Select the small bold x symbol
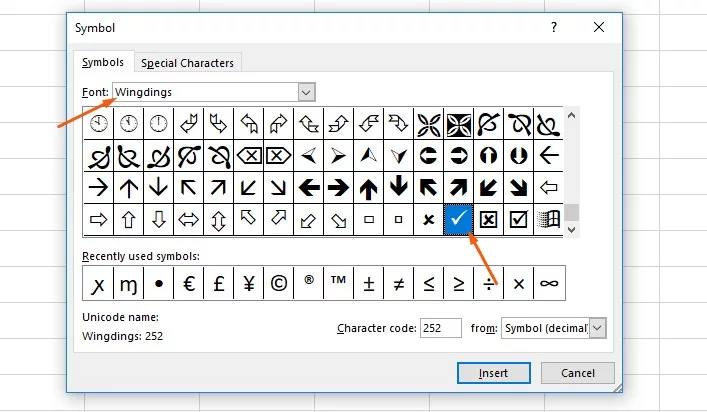Image resolution: width=707 pixels, height=412 pixels. point(428,219)
